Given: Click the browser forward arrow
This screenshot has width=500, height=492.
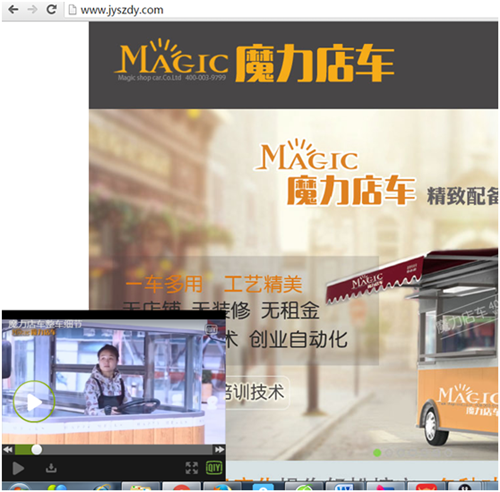Looking at the screenshot, I should 32,9.
